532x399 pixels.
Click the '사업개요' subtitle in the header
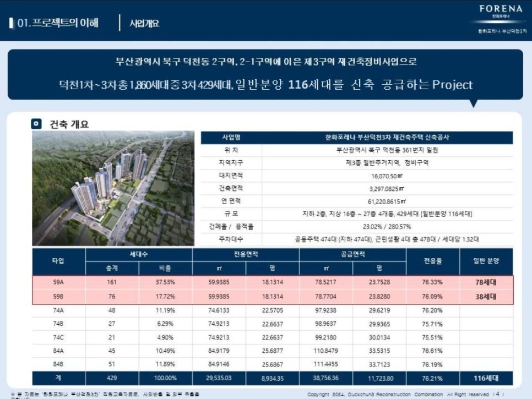click(x=144, y=24)
